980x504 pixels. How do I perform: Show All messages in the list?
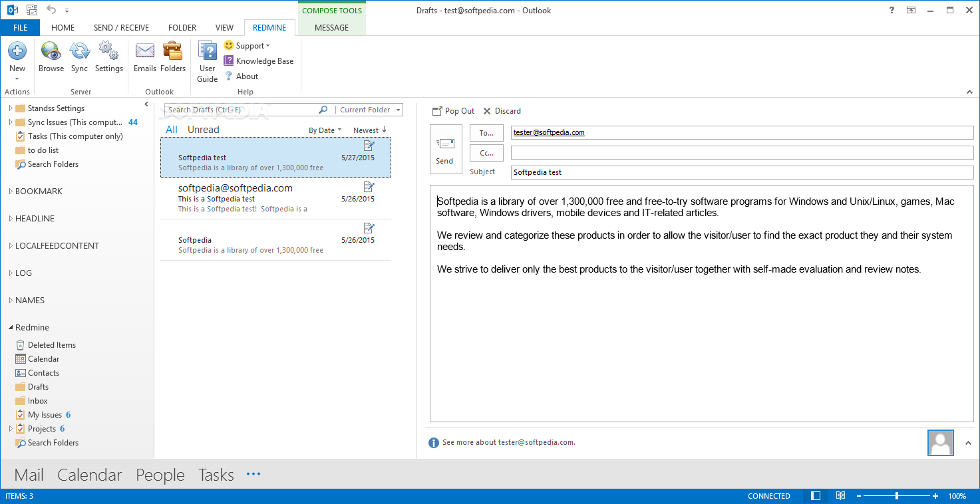click(172, 130)
